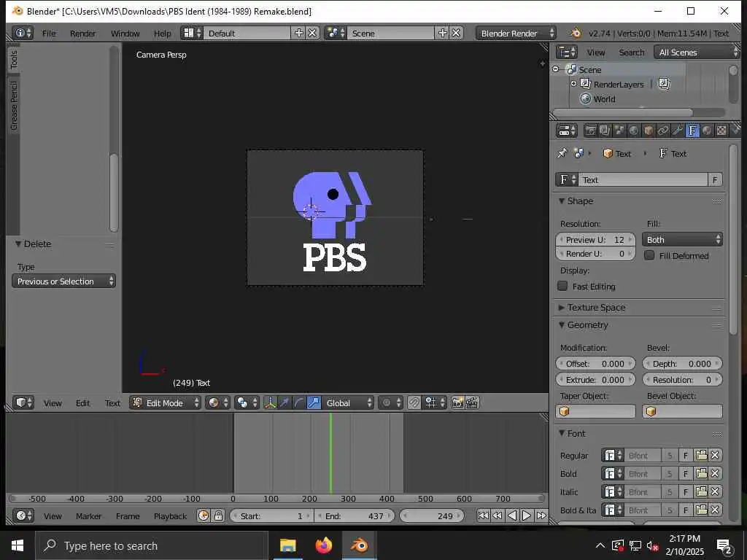This screenshot has height=560, width=747.
Task: Toggle fake user F button for Text datablock
Action: [715, 179]
